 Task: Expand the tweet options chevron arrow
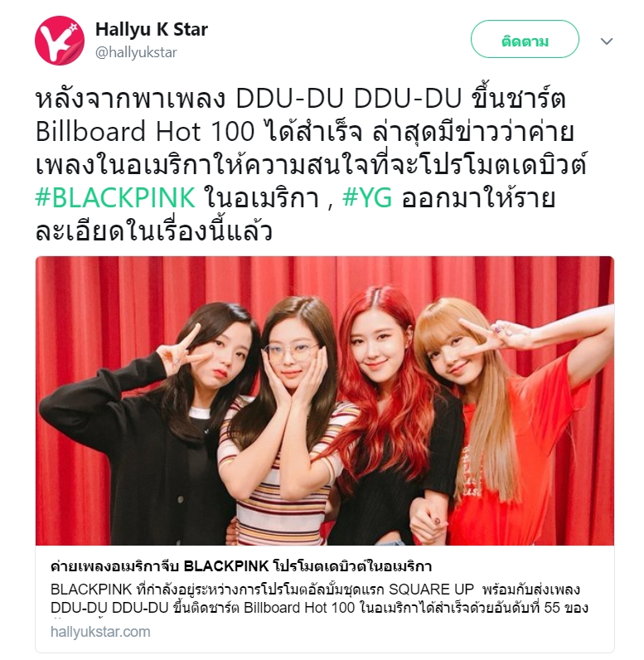[606, 41]
